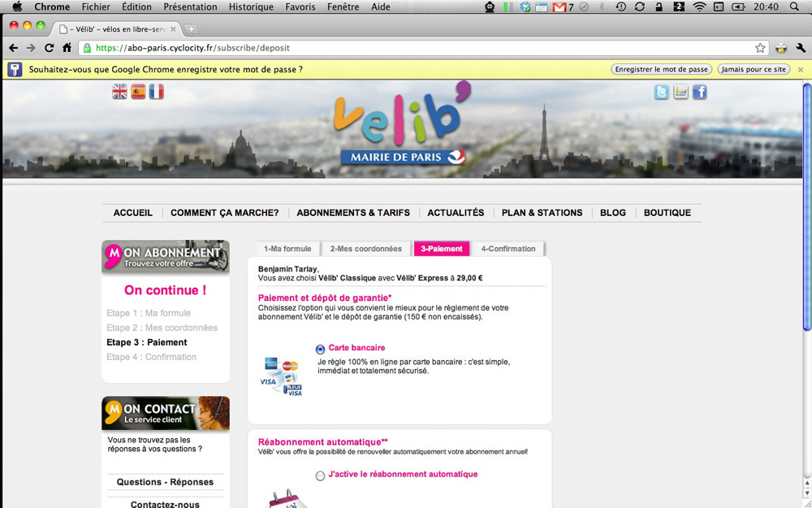The image size is (812, 508).
Task: Click Enregistrer le mot de passe button
Action: tap(662, 70)
